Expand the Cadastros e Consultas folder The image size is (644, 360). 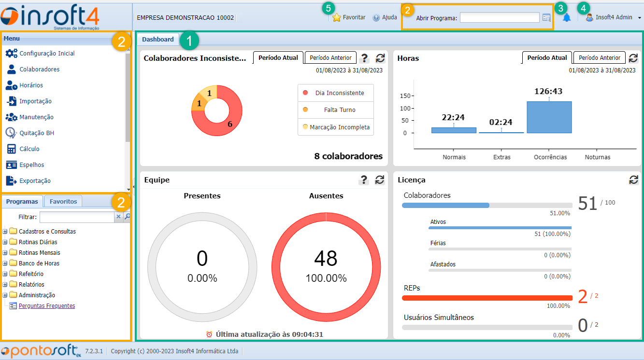pos(5,232)
